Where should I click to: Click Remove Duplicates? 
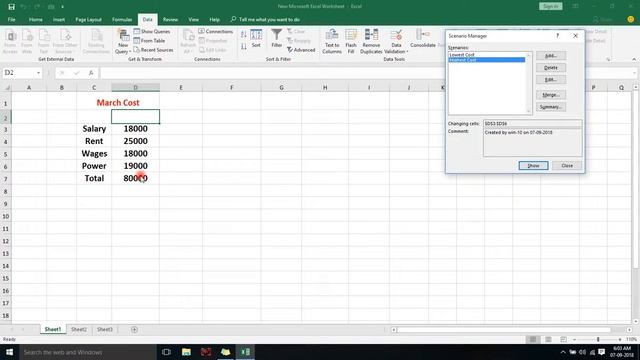tap(371, 41)
